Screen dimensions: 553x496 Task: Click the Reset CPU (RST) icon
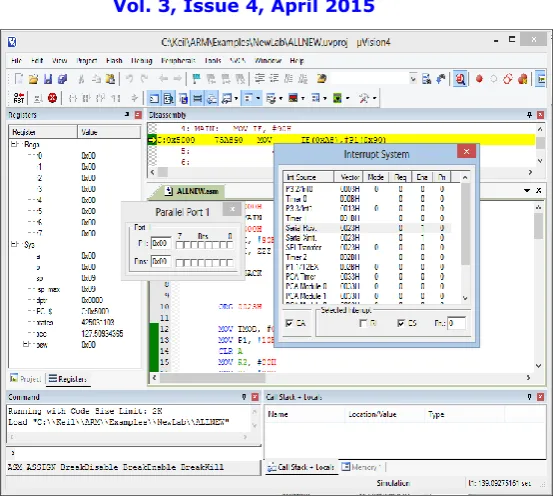(x=18, y=98)
